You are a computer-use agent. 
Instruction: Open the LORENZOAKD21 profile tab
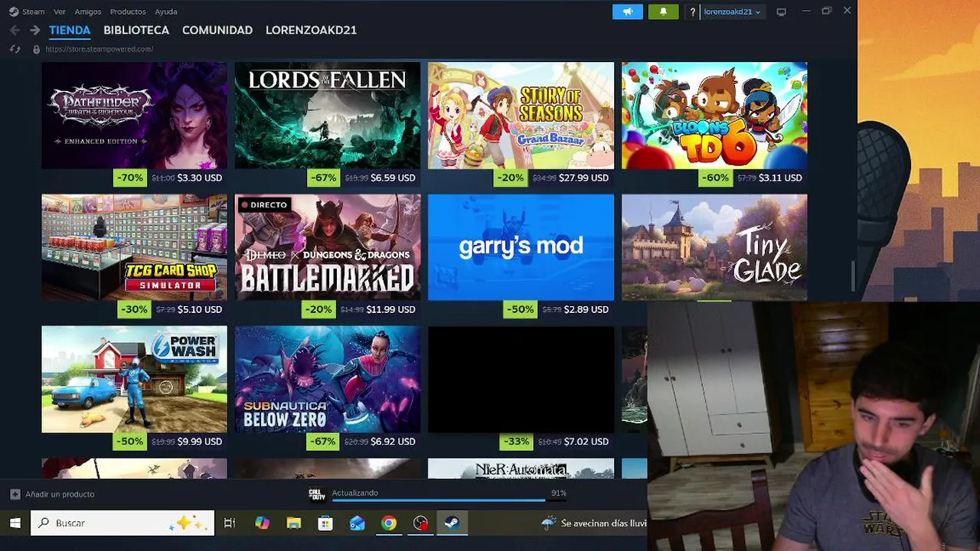point(311,30)
